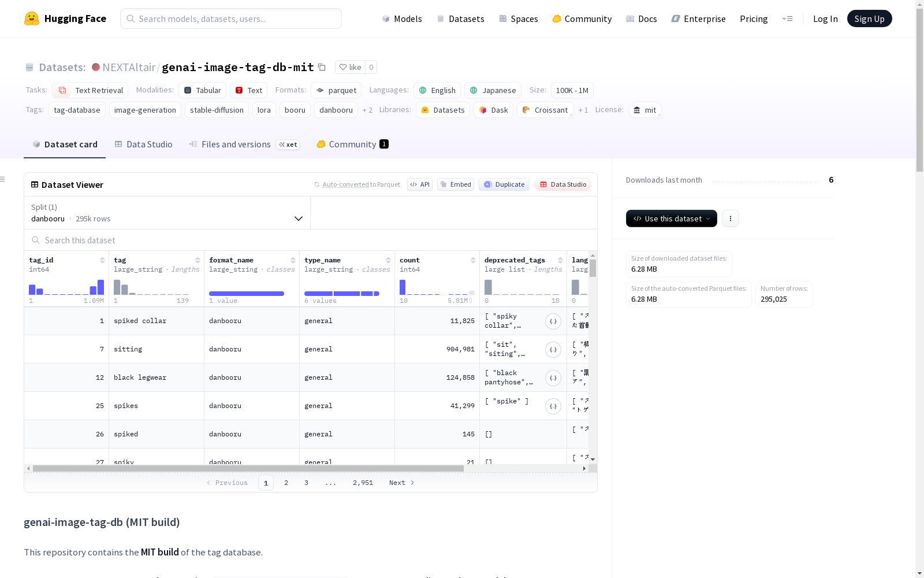The height and width of the screenshot is (578, 924).
Task: Open Spaces in the top navigation
Action: [x=518, y=18]
